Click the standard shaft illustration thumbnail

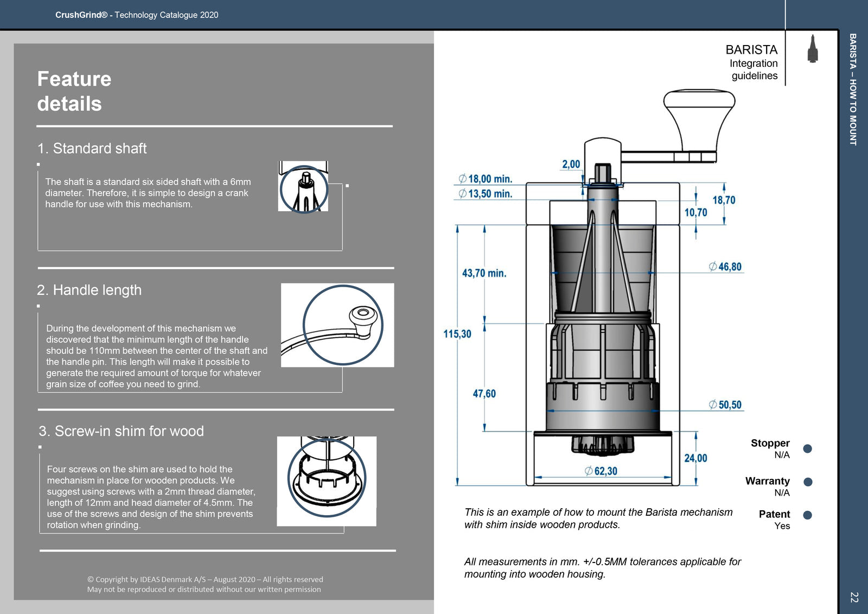(303, 186)
